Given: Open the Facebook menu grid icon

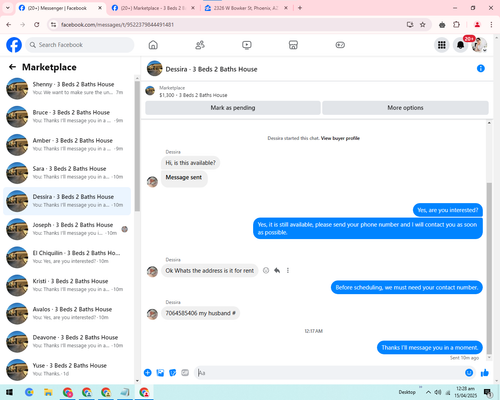Looking at the screenshot, I should (x=442, y=45).
